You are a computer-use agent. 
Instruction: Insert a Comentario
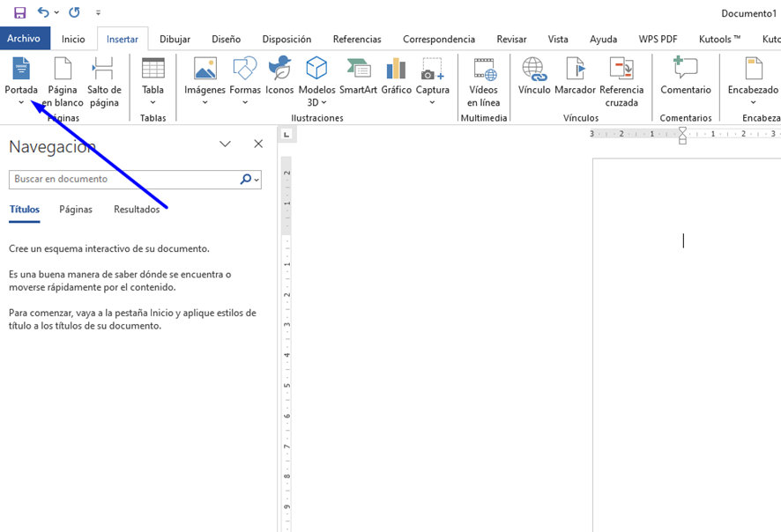[685, 76]
